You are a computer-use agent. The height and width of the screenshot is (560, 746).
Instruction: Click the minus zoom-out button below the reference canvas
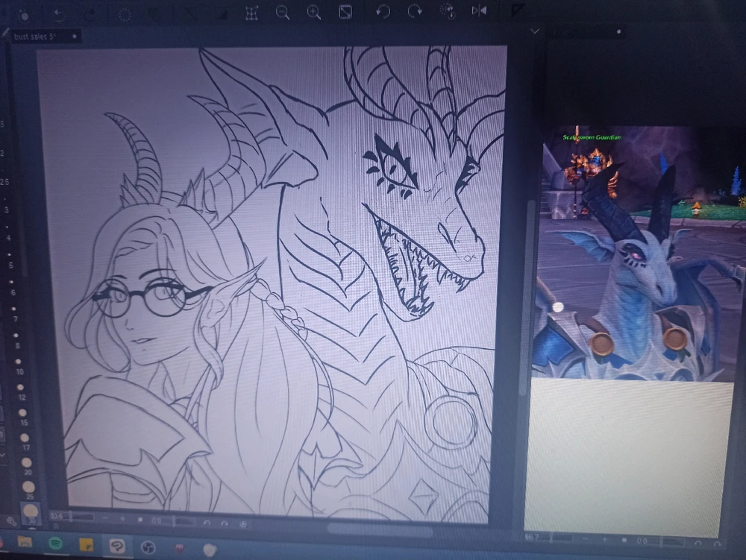(586, 538)
